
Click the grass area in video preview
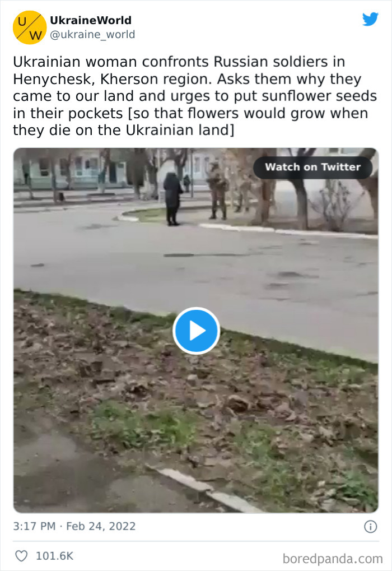point(196,401)
